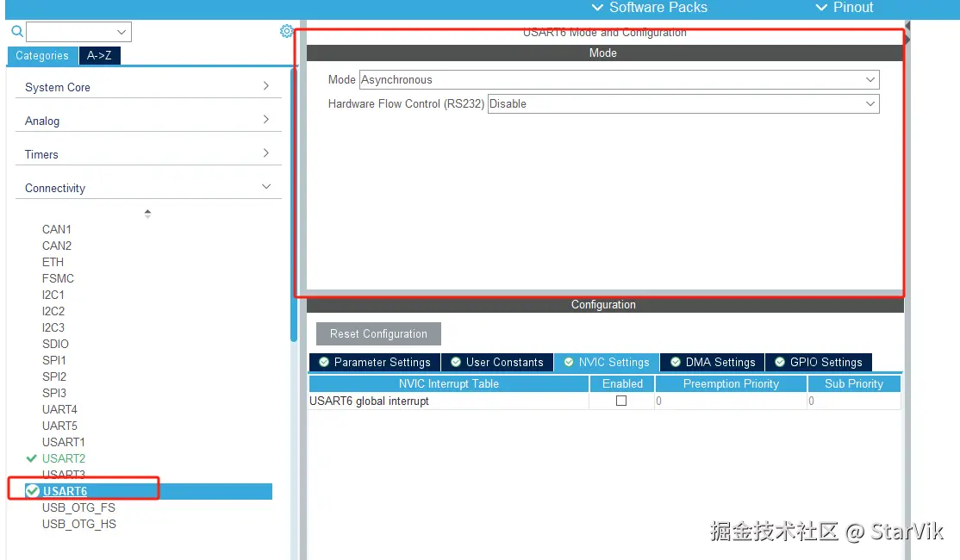The width and height of the screenshot is (960, 560).
Task: Click the Parameter Settings tab check icon
Action: 324,362
